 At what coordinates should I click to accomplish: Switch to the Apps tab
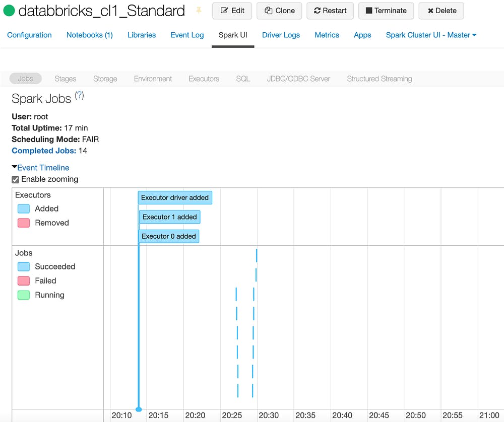pos(362,35)
